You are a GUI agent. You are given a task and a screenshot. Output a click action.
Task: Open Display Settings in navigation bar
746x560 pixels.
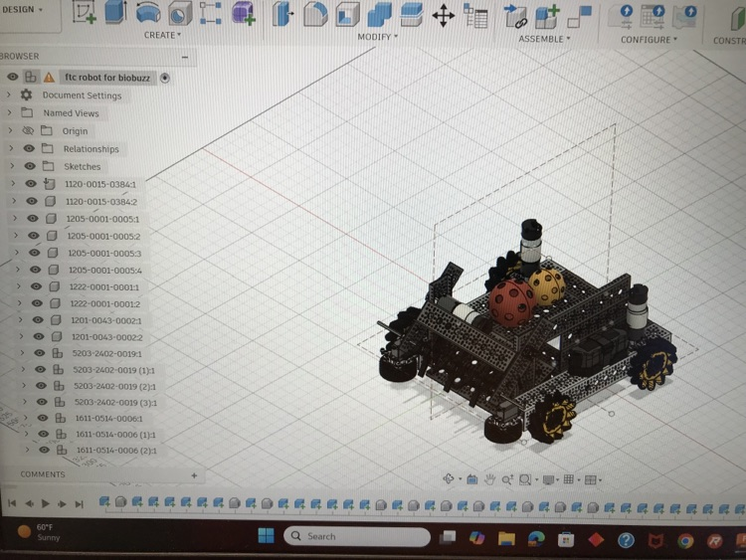tap(548, 480)
